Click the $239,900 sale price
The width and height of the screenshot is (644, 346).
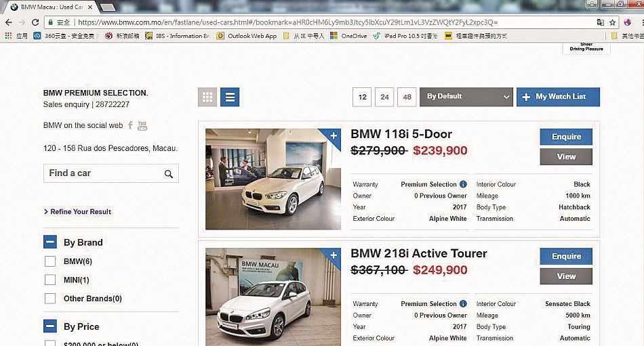pos(440,150)
